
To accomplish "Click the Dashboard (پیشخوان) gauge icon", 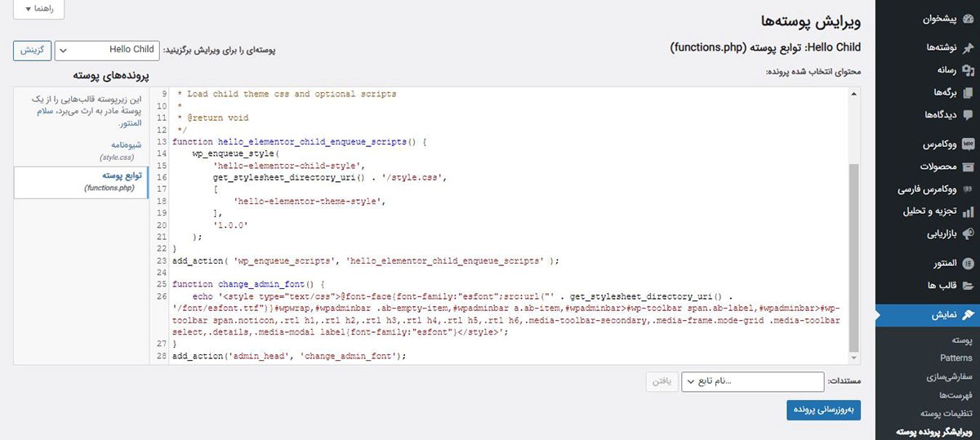I will click(968, 19).
